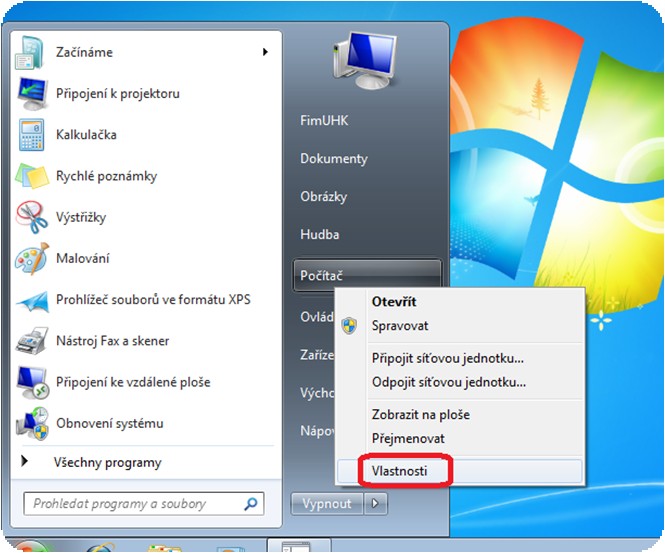665x553 pixels.
Task: Expand the Začínáme submenu arrow
Action: coord(265,52)
